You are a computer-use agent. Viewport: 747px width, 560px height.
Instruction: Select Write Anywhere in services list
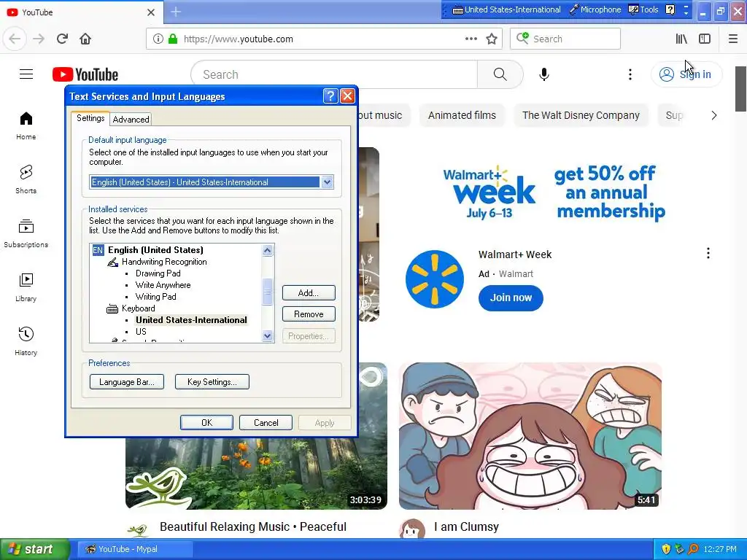[163, 285]
